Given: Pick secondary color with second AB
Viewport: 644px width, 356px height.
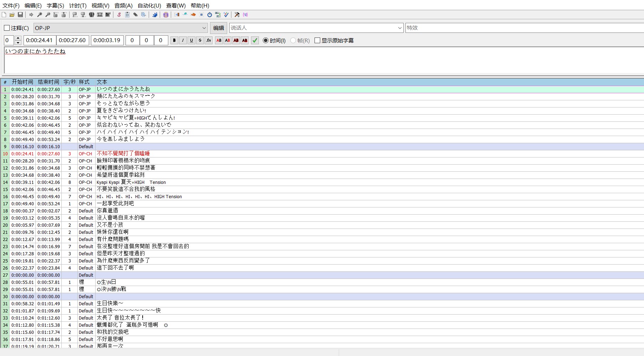Looking at the screenshot, I should [228, 40].
